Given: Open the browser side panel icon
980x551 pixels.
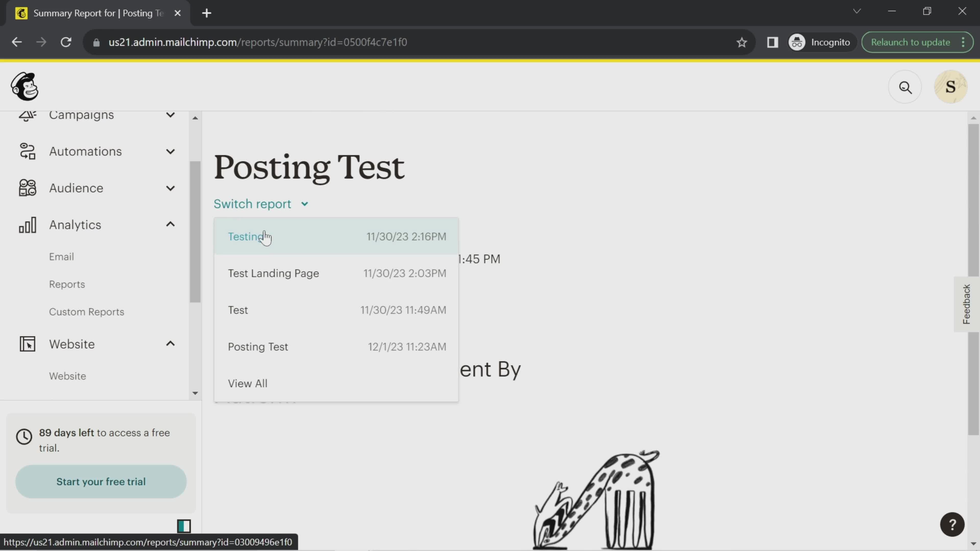Looking at the screenshot, I should [x=772, y=42].
